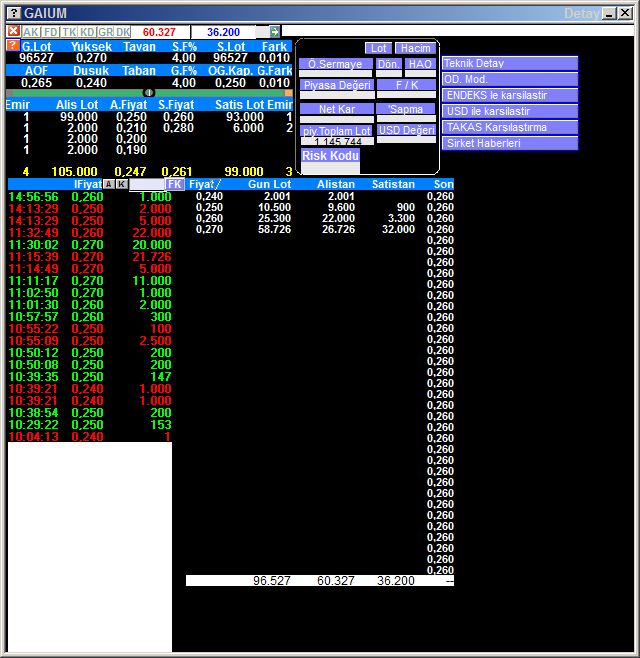Image resolution: width=640 pixels, height=658 pixels.
Task: Click the orange square at bar end
Action: 288,93
